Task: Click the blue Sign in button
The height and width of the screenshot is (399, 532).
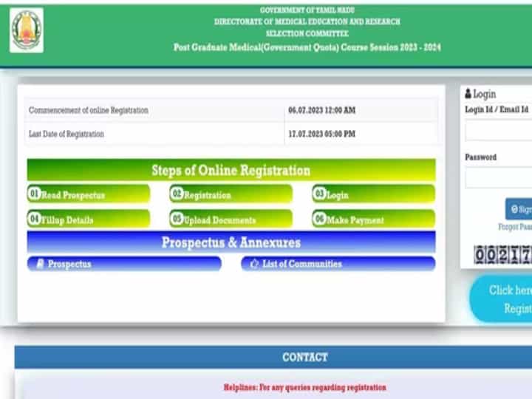Action: tap(519, 209)
